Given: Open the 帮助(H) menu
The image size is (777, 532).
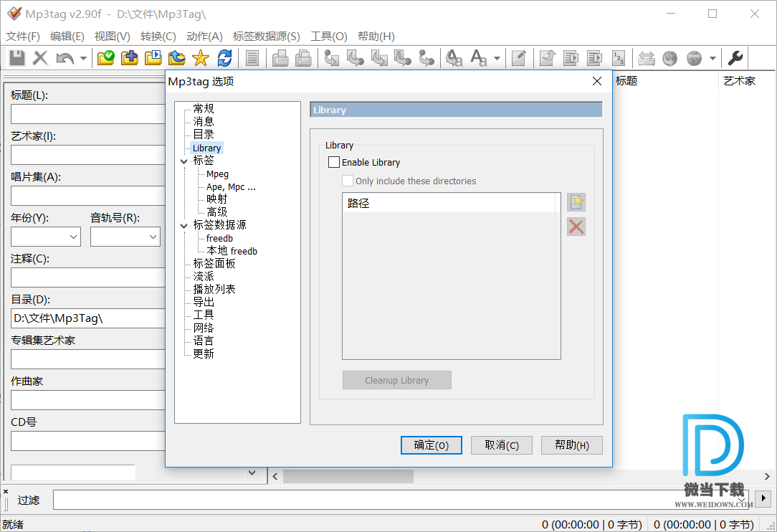Looking at the screenshot, I should pos(376,36).
